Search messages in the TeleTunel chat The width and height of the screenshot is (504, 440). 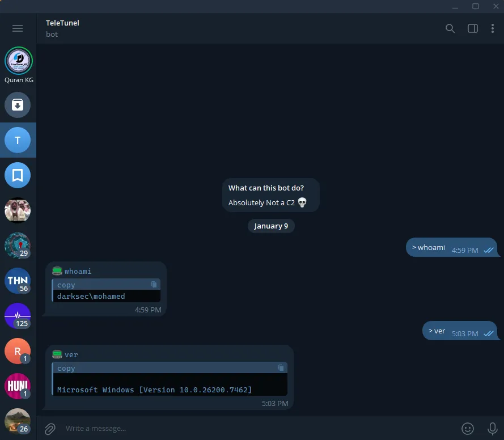click(x=450, y=28)
